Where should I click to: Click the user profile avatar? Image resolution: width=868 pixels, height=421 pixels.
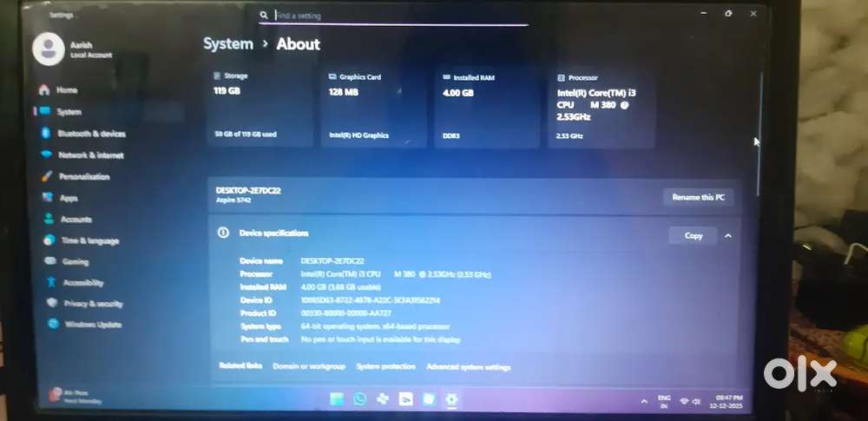click(x=49, y=49)
